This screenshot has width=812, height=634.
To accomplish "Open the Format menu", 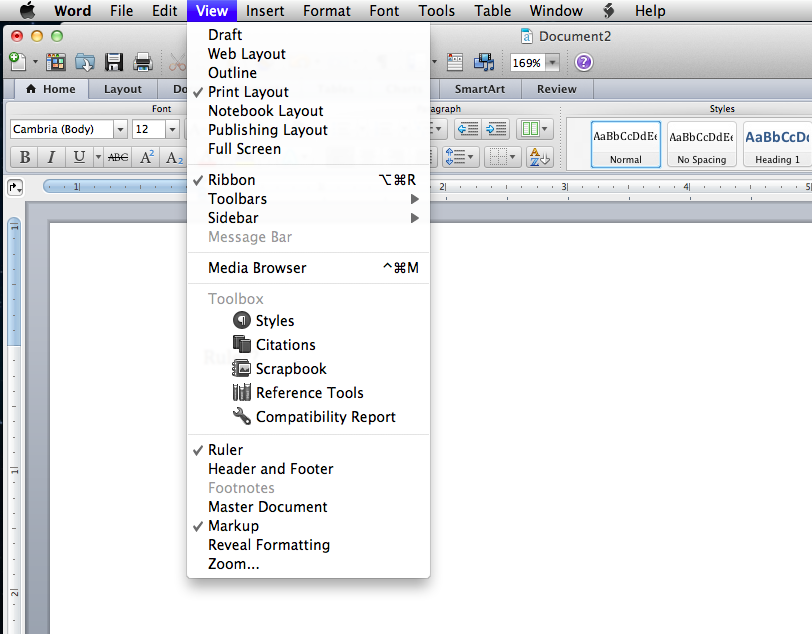I will coord(327,10).
